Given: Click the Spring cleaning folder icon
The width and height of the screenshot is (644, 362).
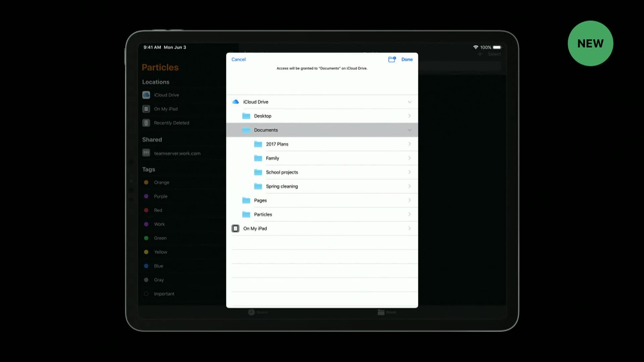Looking at the screenshot, I should [x=258, y=186].
